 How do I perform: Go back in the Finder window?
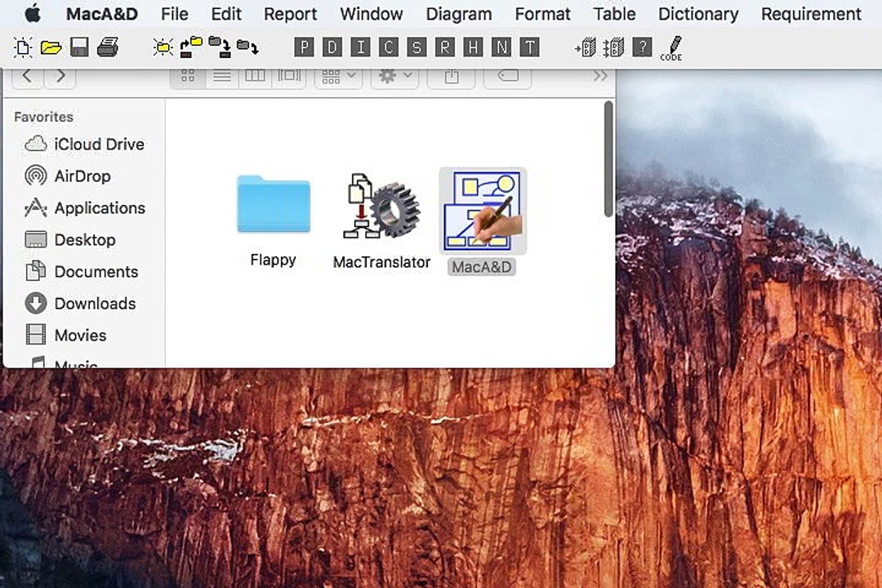click(x=26, y=77)
